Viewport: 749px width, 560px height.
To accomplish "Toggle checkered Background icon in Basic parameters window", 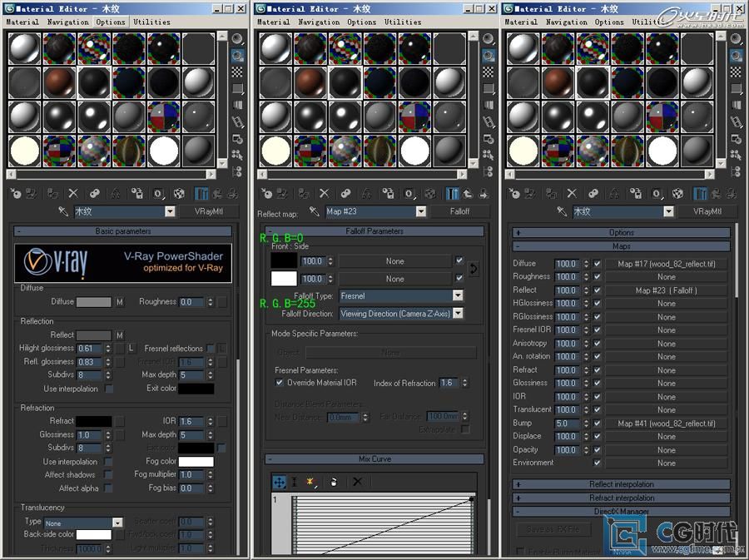I will (x=237, y=72).
